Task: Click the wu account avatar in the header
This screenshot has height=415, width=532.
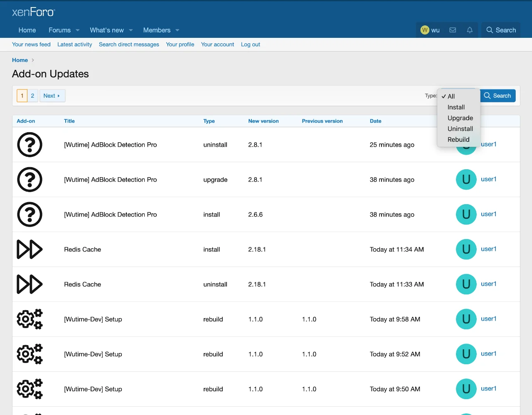Action: coord(425,30)
